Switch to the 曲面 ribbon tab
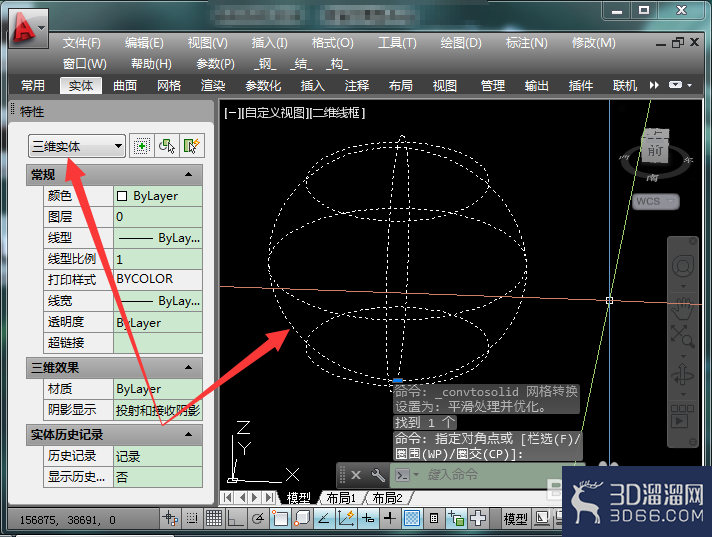The image size is (712, 537). coord(124,86)
